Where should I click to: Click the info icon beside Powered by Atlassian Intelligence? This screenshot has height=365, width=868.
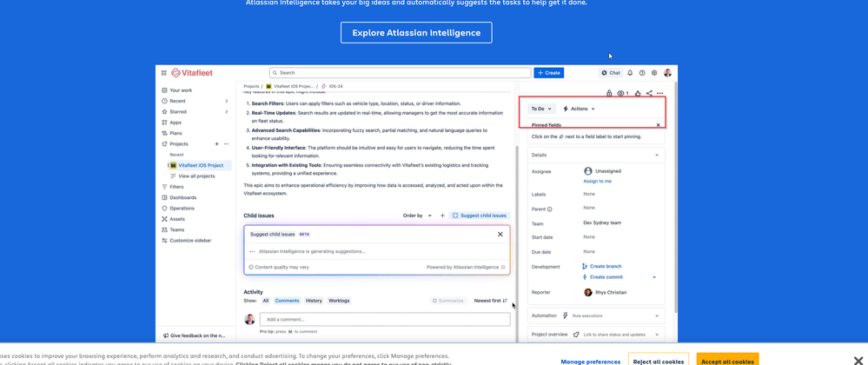pyautogui.click(x=503, y=267)
